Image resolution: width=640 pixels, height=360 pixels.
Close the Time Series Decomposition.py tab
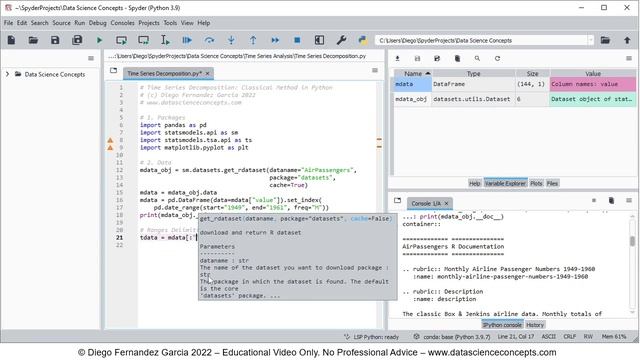click(207, 73)
